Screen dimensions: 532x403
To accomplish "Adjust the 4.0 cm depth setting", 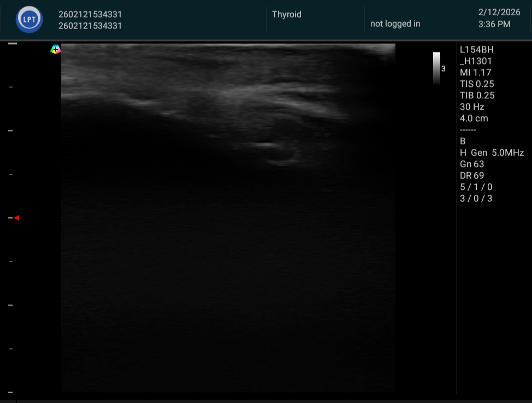I will click(474, 118).
